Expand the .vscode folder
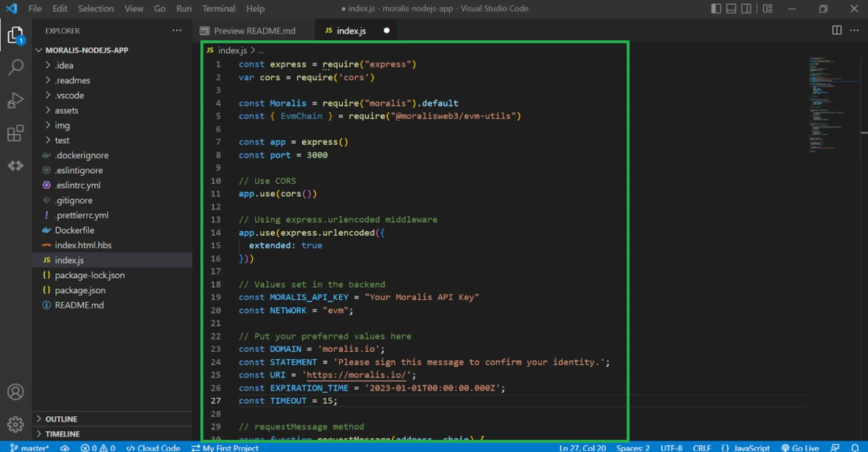868x452 pixels. click(69, 95)
